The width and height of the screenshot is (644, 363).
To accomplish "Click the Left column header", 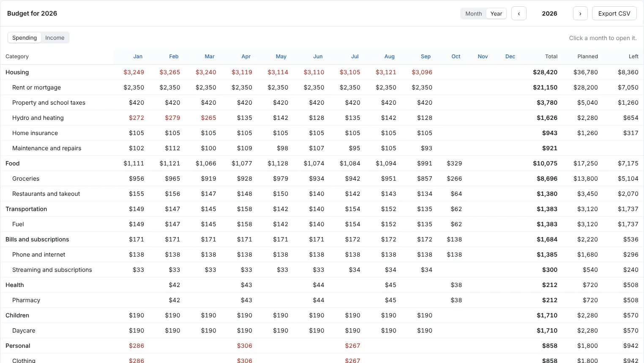I will (633, 56).
